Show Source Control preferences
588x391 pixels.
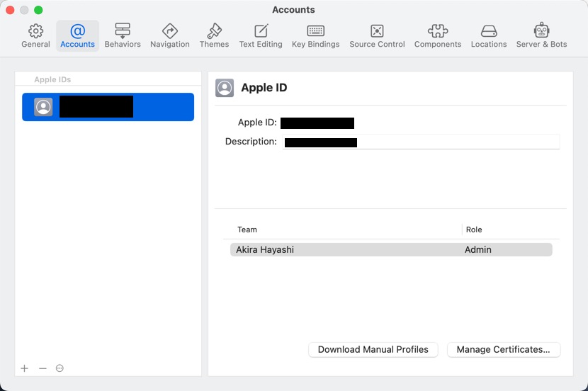tap(378, 36)
